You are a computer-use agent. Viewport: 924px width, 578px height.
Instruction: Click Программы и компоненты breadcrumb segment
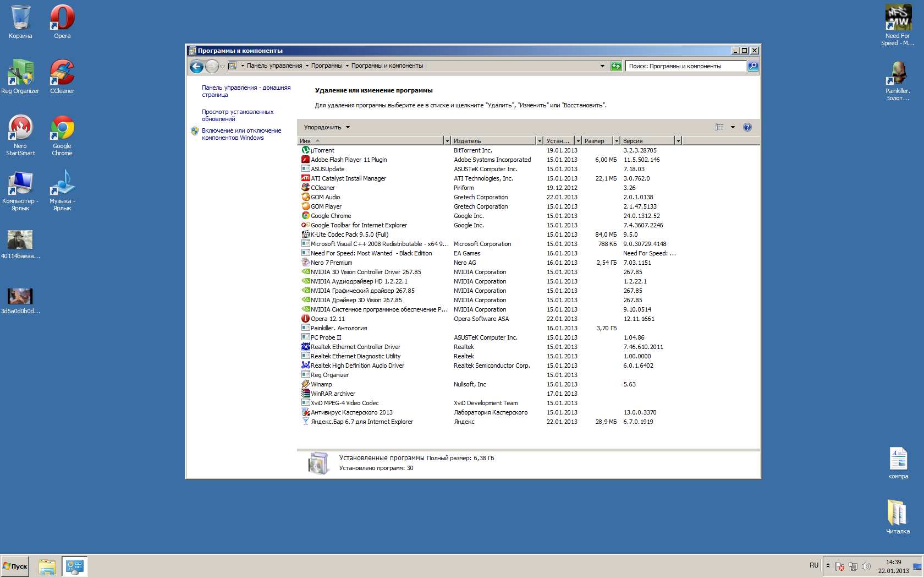tap(387, 66)
